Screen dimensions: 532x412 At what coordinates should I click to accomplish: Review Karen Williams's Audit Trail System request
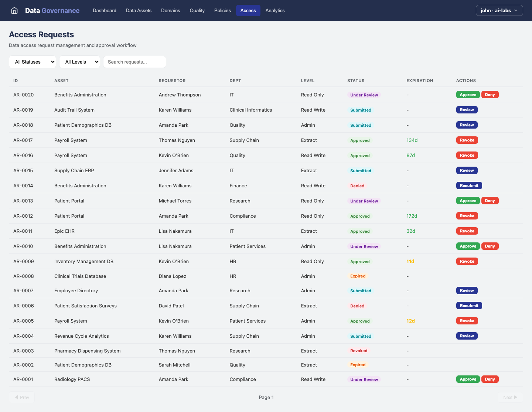click(467, 110)
